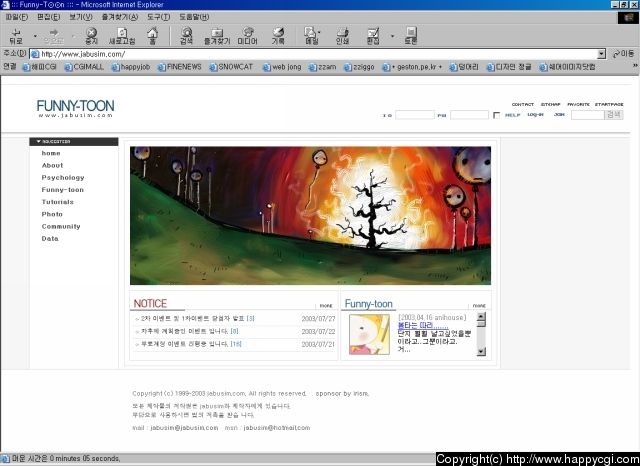Click the Mail (메일) toolbar icon

(x=311, y=36)
